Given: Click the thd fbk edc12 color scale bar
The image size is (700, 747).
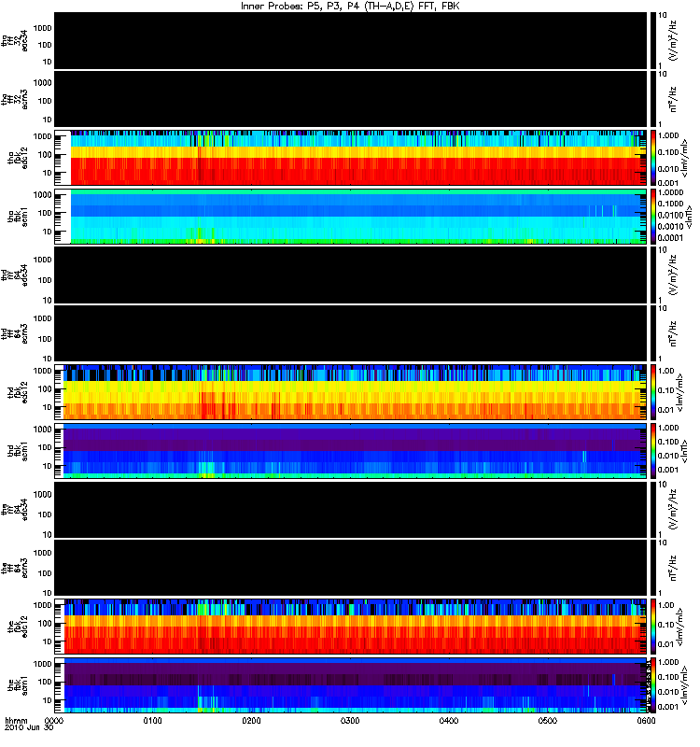Looking at the screenshot, I should point(653,392).
